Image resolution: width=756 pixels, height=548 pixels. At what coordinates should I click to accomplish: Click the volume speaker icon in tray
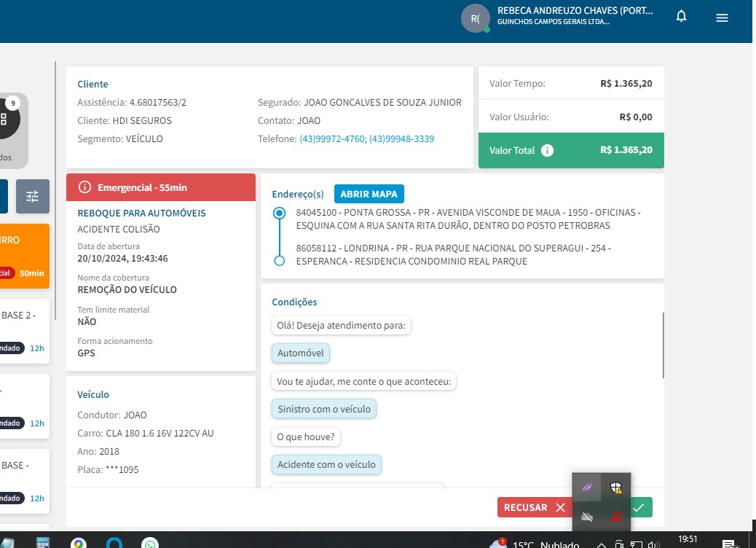tap(653, 544)
